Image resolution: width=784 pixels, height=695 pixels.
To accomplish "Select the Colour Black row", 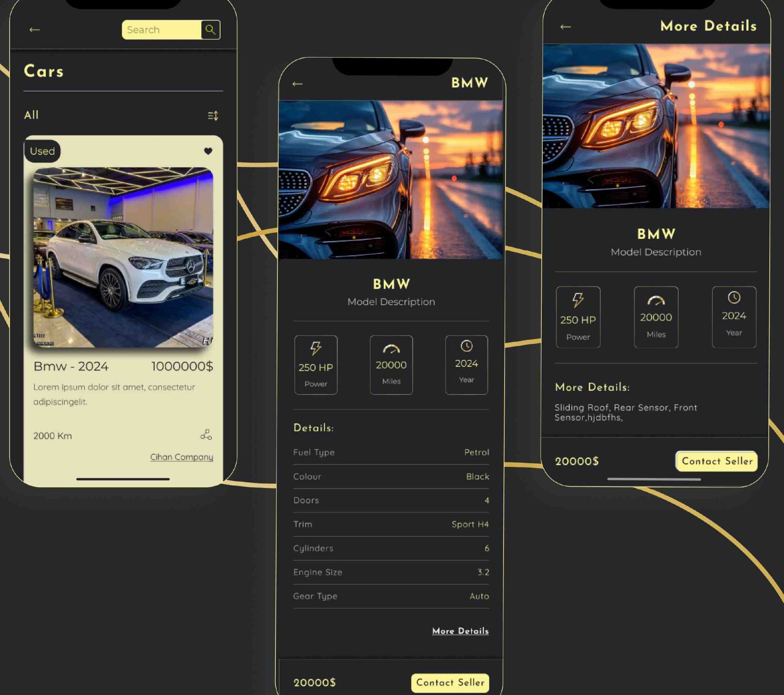I will (x=391, y=477).
